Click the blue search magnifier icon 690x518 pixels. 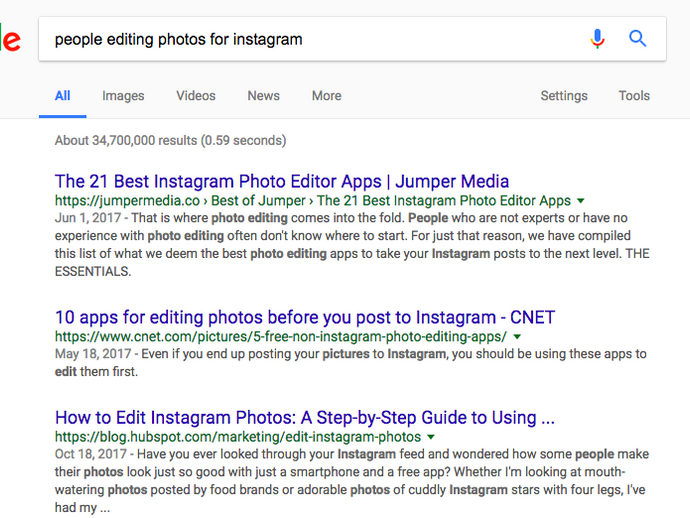click(x=637, y=39)
